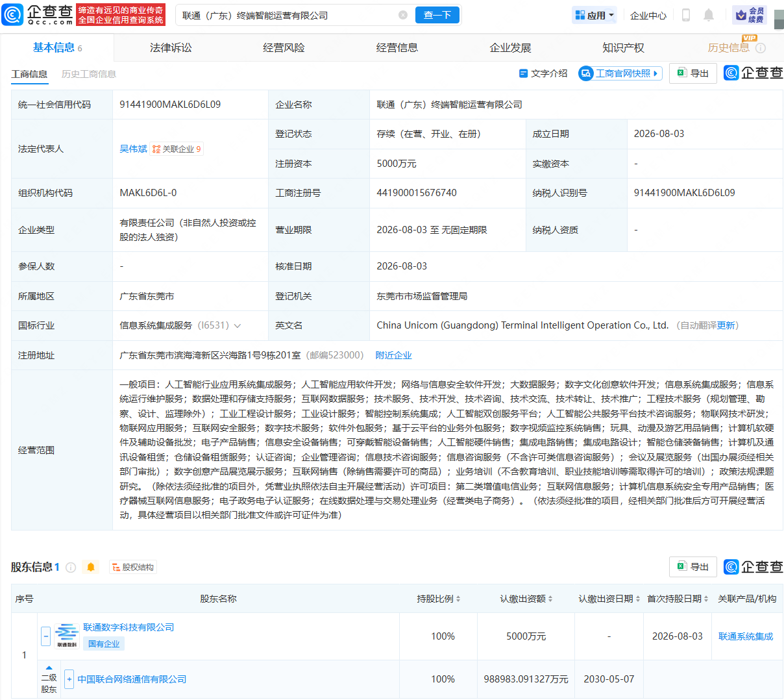This screenshot has height=700, width=784.
Task: Open legal representative 吴伟斌 link
Action: pos(133,149)
